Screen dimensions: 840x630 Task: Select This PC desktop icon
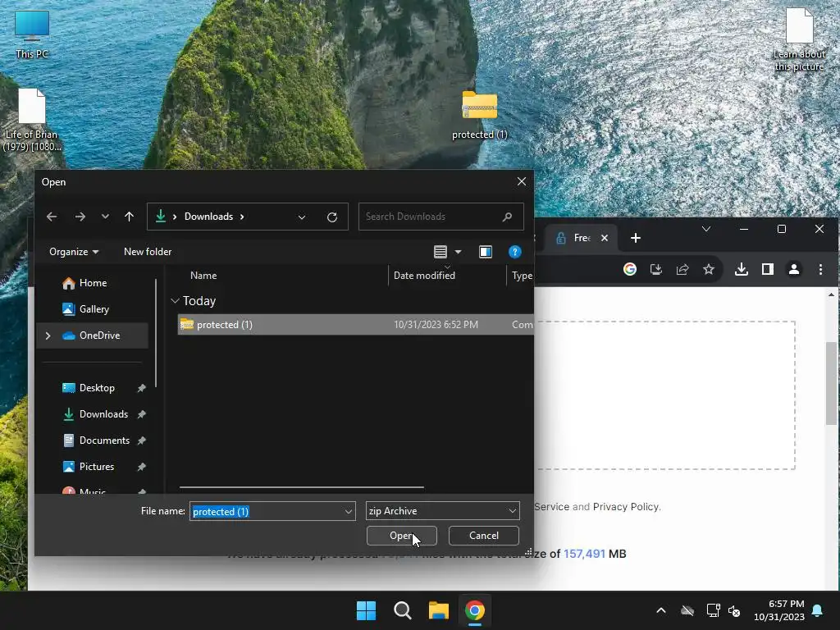[32, 34]
